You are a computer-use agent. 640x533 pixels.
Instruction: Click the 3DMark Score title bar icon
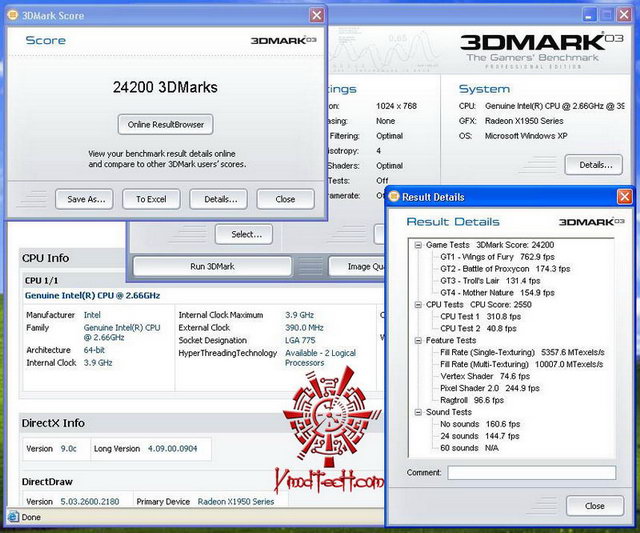[13, 15]
